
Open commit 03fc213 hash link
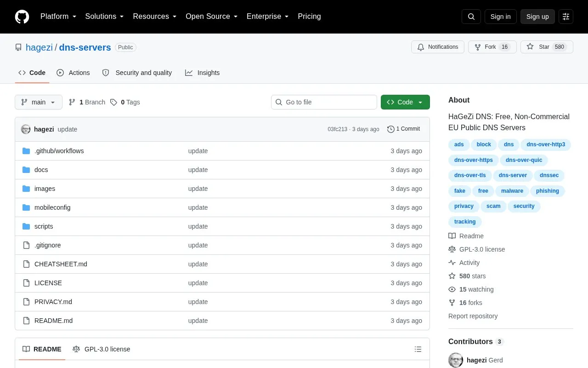(338, 129)
